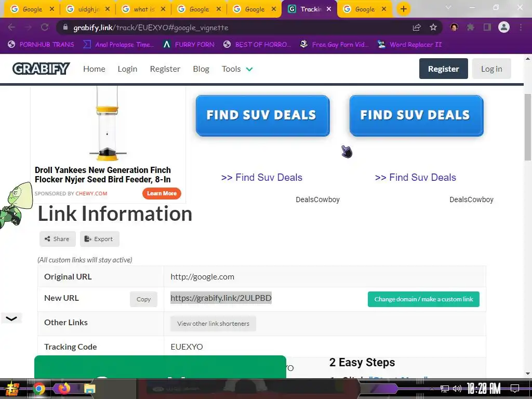532x399 pixels.
Task: Click Change domain / make a custom link
Action: click(423, 299)
